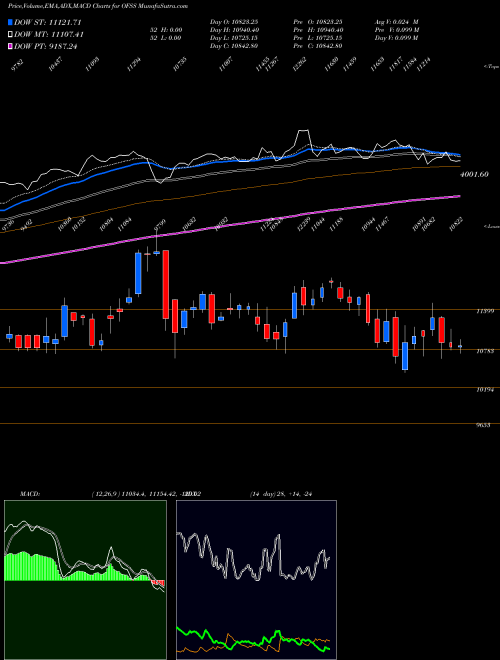Click the magenta DOW PT legend swatch
The height and width of the screenshot is (660, 500).
pos(11,47)
